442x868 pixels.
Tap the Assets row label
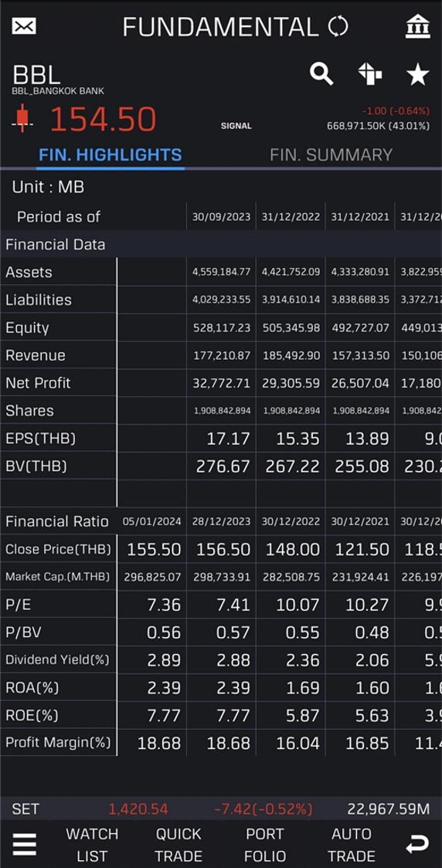point(29,273)
